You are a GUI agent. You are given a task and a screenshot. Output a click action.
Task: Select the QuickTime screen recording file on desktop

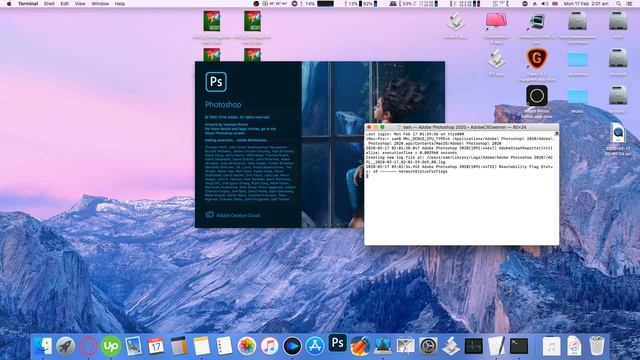(x=618, y=134)
